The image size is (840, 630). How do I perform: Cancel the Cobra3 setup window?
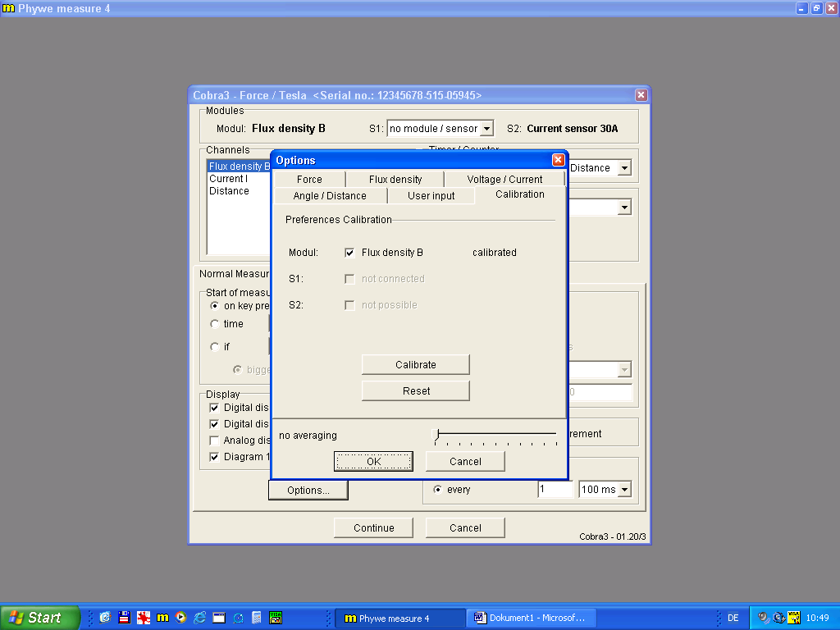coord(465,527)
